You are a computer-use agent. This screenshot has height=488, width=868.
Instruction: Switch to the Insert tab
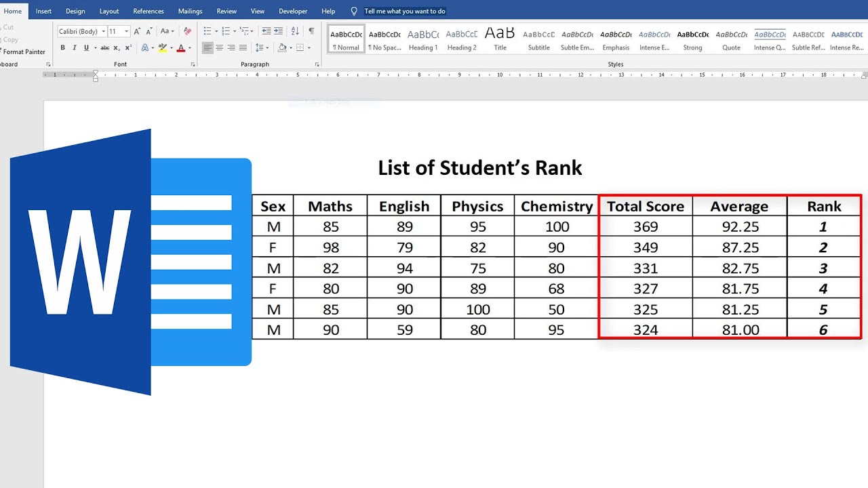pos(43,12)
